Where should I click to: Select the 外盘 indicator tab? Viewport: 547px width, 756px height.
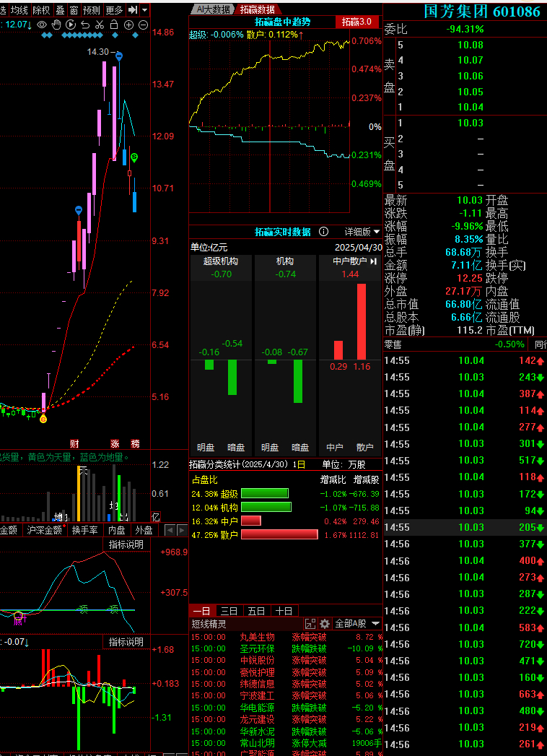coord(144,531)
